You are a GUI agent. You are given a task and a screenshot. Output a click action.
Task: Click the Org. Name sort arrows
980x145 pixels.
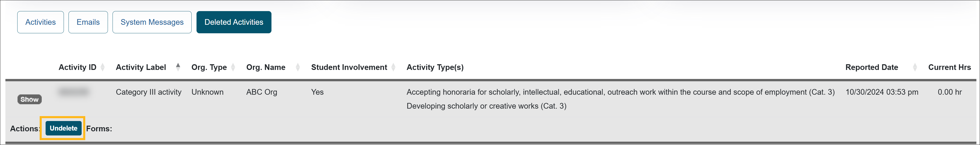point(298,68)
